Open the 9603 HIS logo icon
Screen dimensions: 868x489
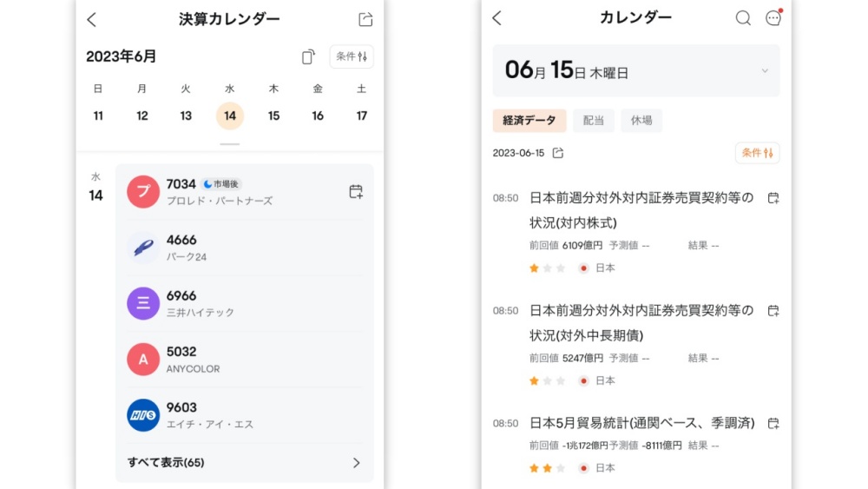pyautogui.click(x=143, y=415)
